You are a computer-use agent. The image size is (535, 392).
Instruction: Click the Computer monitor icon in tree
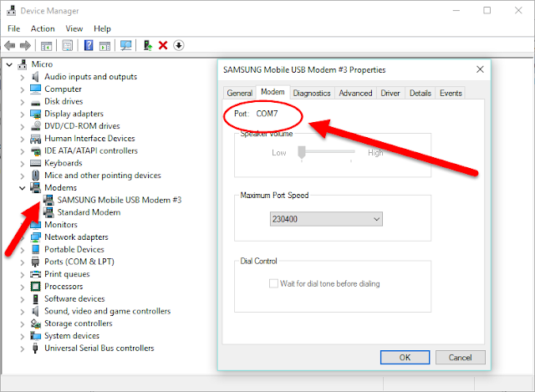click(x=35, y=89)
